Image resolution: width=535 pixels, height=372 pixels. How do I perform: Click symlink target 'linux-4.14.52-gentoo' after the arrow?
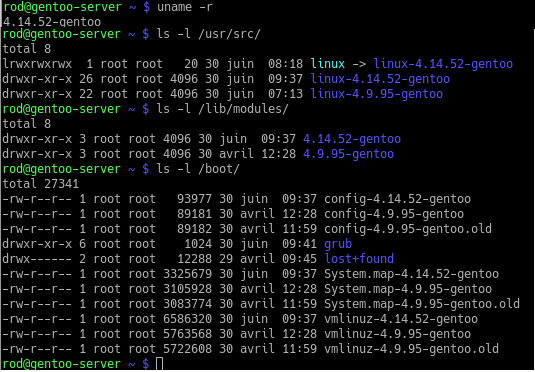(x=443, y=64)
